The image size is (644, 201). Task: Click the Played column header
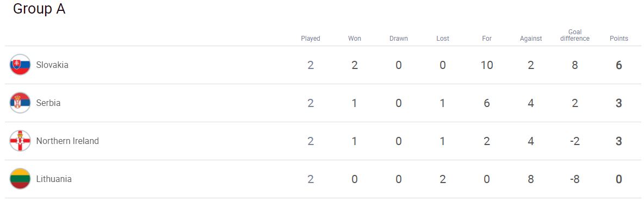point(311,39)
